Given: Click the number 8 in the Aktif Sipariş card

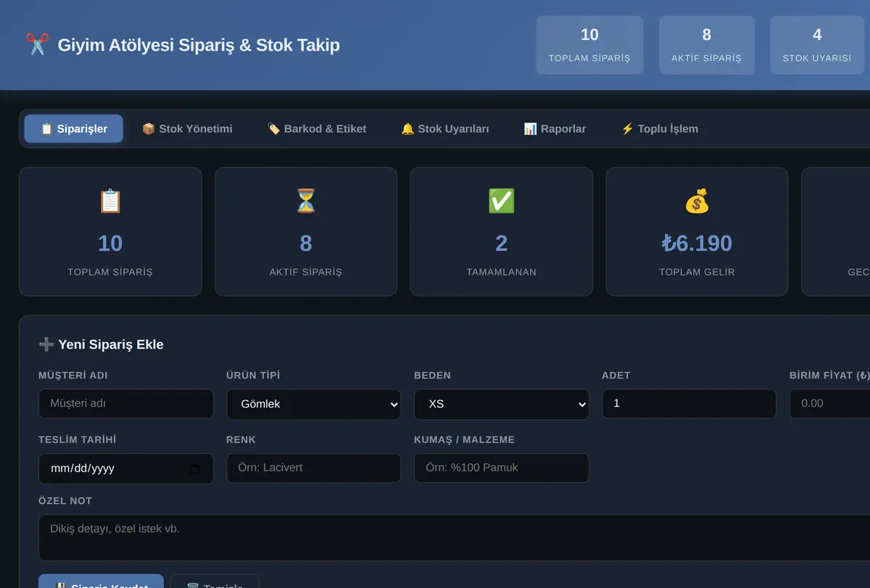Looking at the screenshot, I should (x=306, y=243).
